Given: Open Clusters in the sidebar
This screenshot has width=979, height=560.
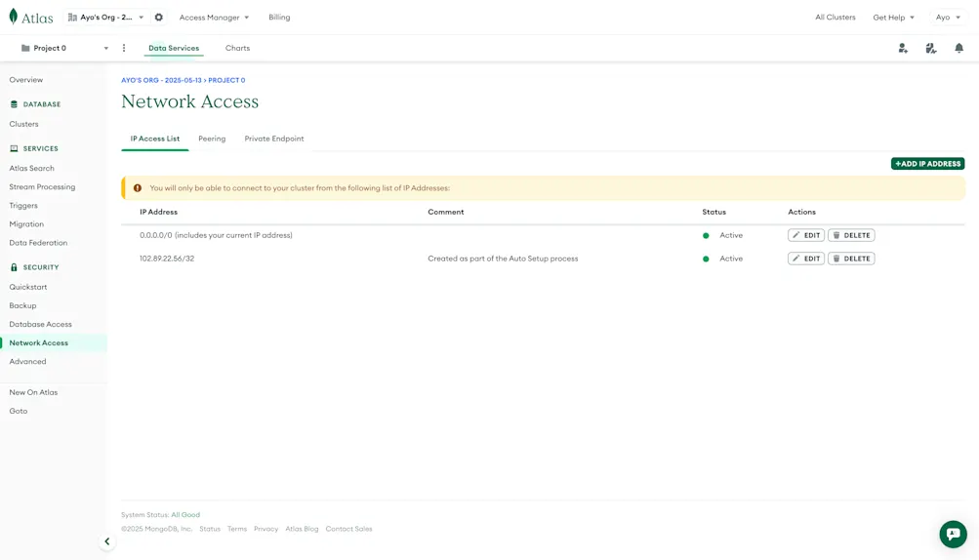Looking at the screenshot, I should point(23,124).
